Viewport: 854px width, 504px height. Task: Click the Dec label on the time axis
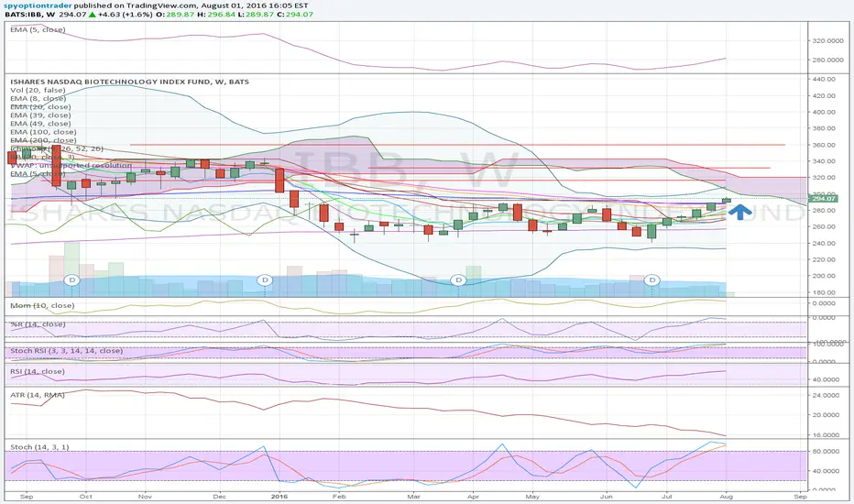tap(220, 497)
